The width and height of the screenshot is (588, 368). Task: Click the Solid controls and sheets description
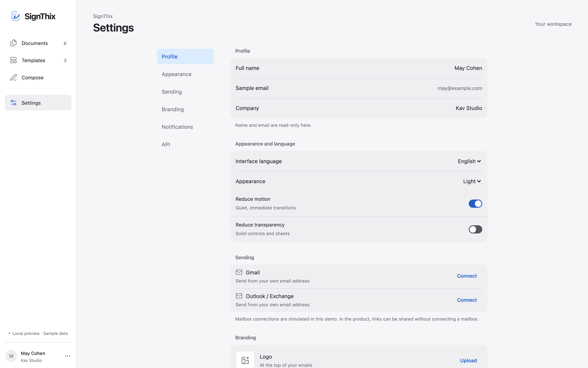pos(262,234)
